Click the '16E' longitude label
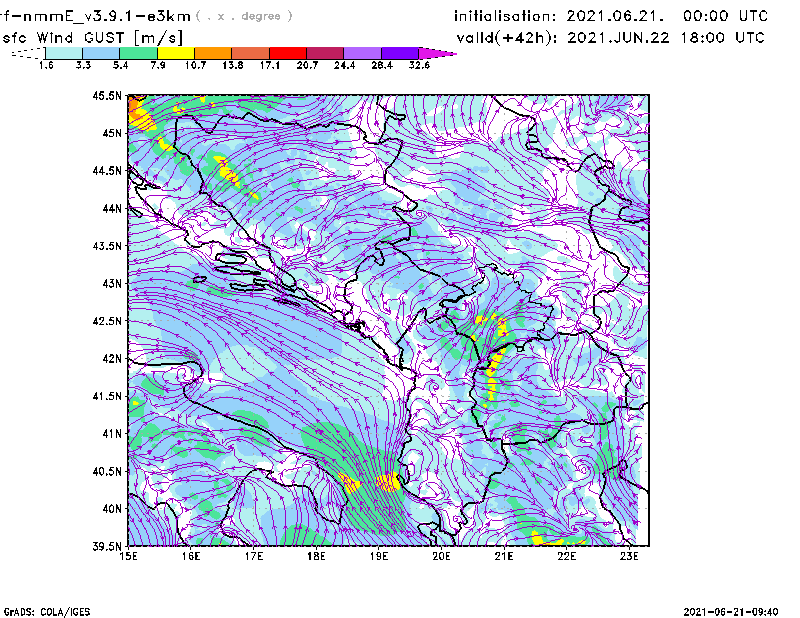Screen dimensions: 800x618 (191, 556)
